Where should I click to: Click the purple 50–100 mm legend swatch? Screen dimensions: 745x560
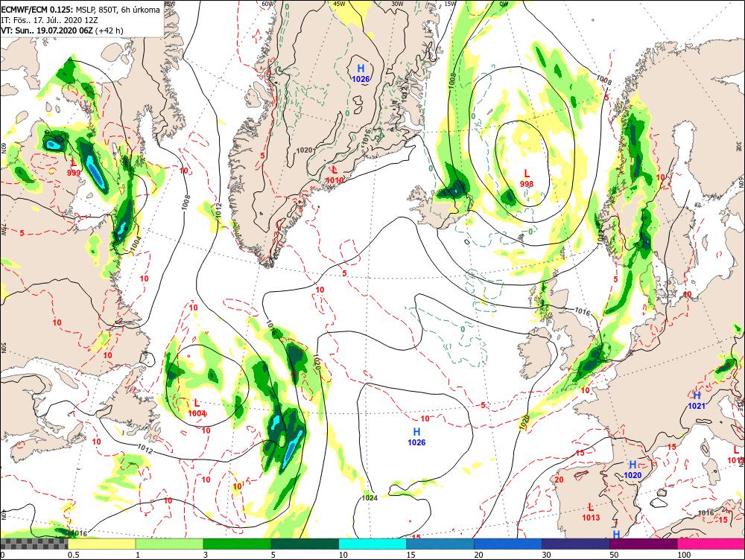[644, 544]
